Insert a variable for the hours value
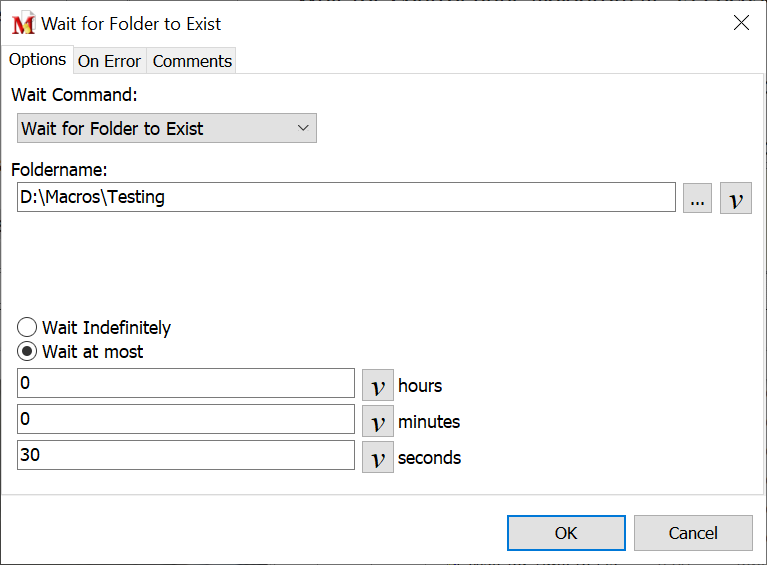The image size is (767, 565). click(x=377, y=385)
